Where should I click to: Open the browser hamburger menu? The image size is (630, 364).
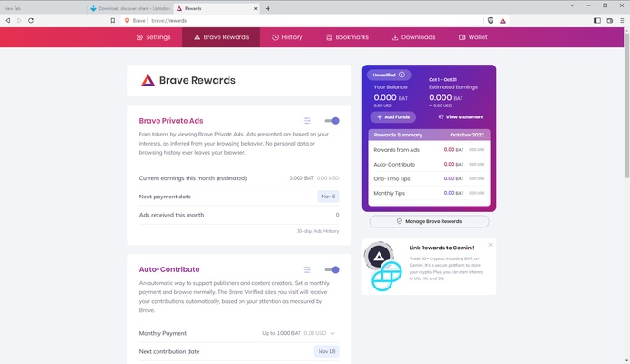(x=622, y=21)
